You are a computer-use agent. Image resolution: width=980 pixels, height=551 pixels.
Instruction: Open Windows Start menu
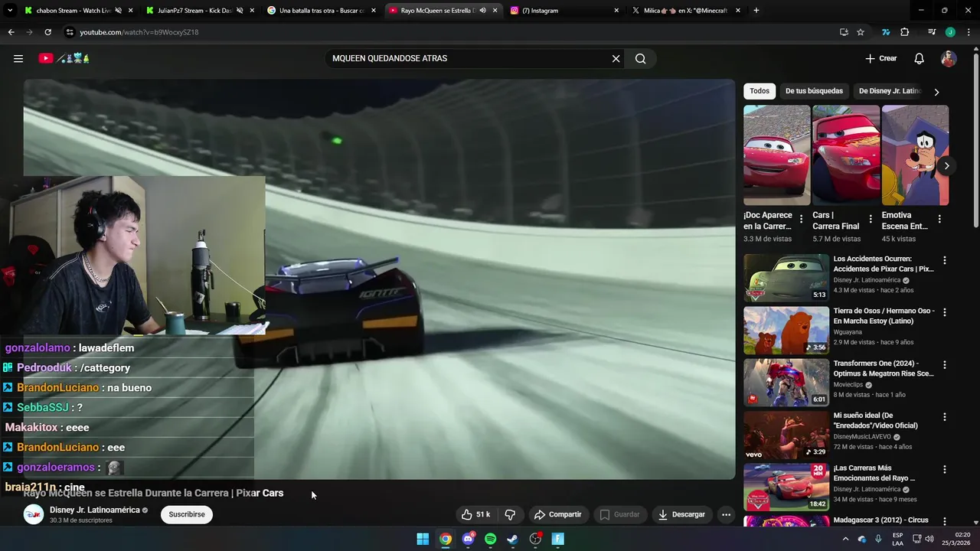coord(423,539)
